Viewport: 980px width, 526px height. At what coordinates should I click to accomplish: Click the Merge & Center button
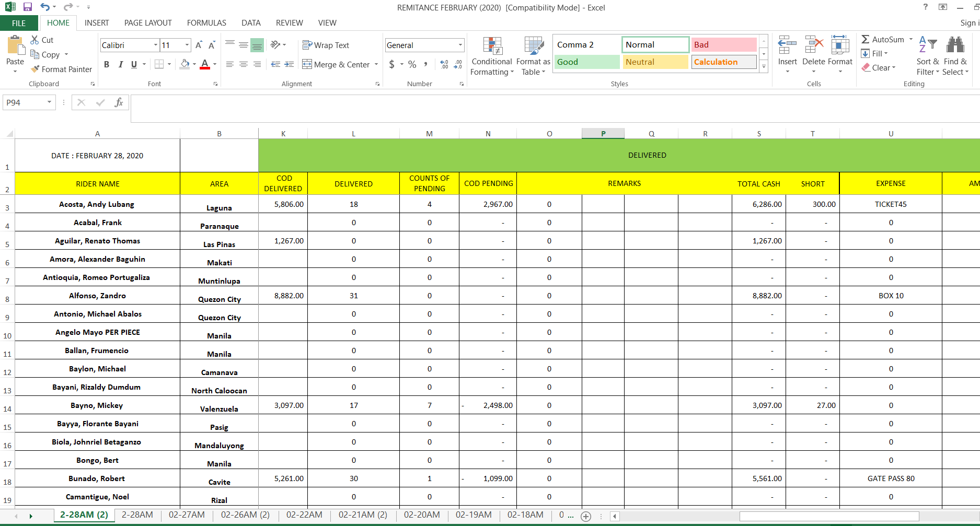[336, 64]
